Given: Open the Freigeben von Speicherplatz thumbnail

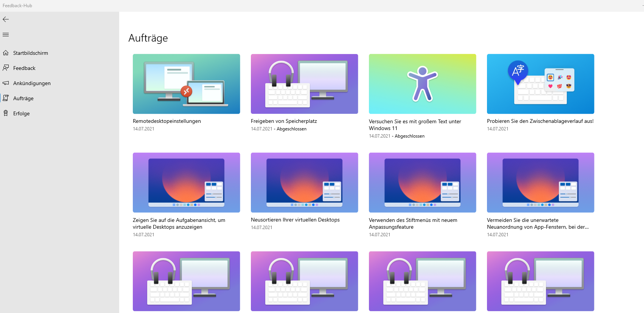Looking at the screenshot, I should point(304,84).
